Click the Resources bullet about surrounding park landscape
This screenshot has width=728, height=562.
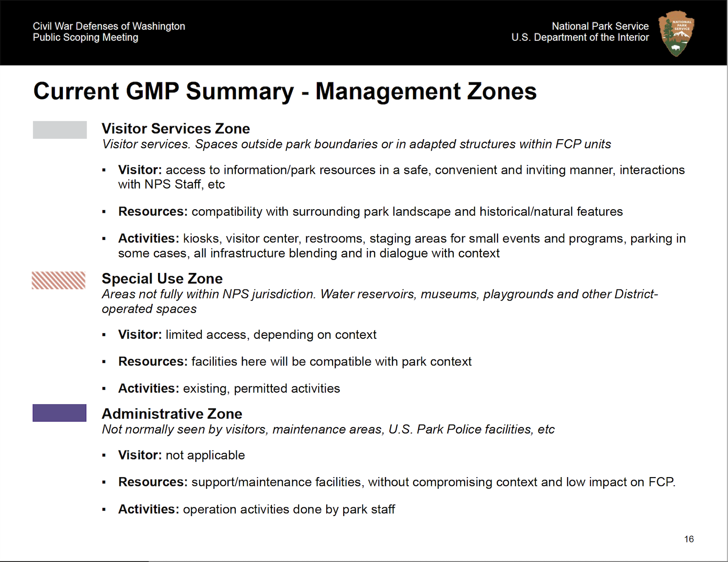(370, 211)
